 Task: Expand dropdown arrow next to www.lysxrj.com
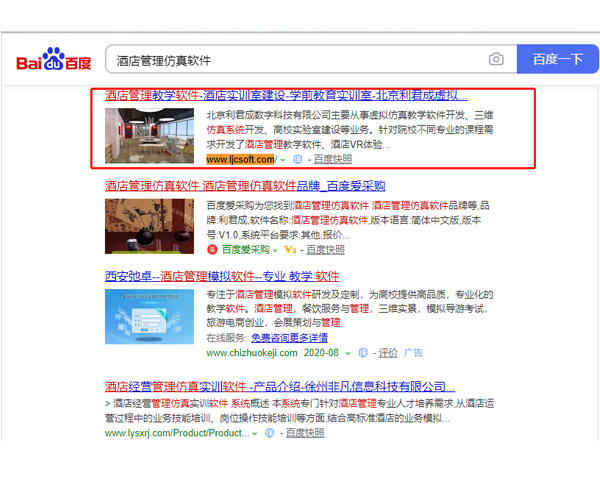point(254,434)
